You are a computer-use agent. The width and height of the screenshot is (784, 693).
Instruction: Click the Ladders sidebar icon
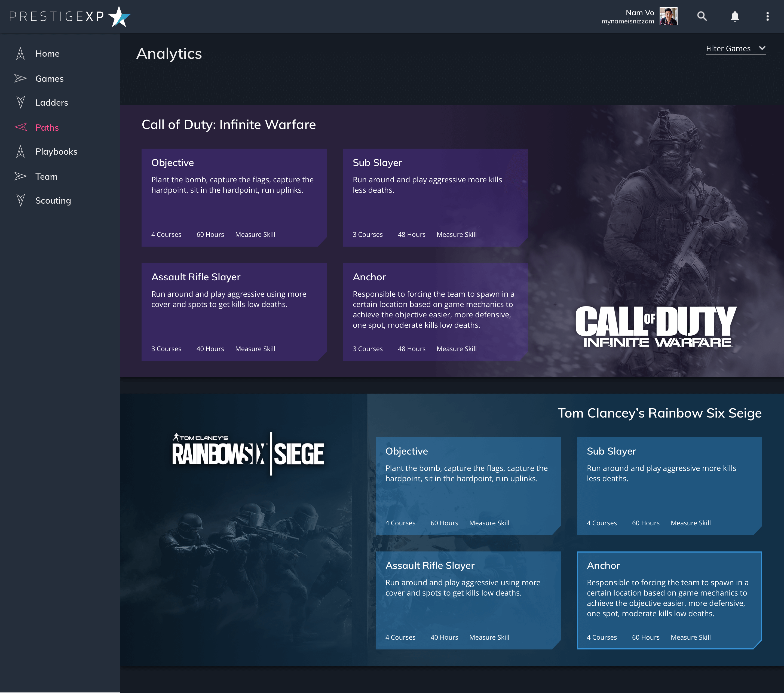[x=21, y=102]
